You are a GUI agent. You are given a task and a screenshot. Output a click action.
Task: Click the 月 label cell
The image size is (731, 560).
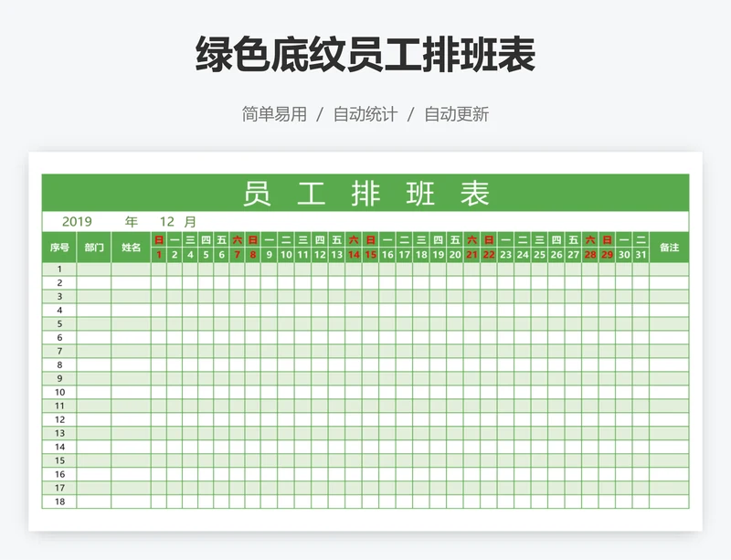190,221
